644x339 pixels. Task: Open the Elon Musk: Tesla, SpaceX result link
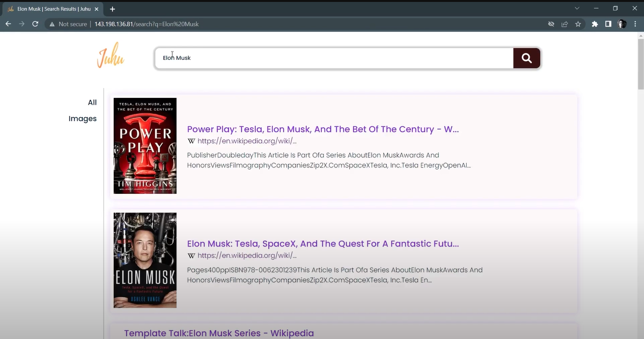pyautogui.click(x=322, y=244)
